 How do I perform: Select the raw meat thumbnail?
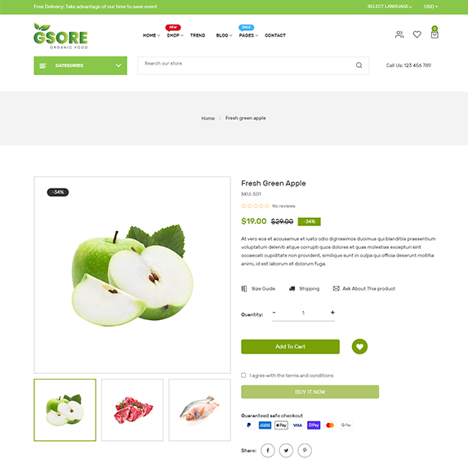pos(132,410)
